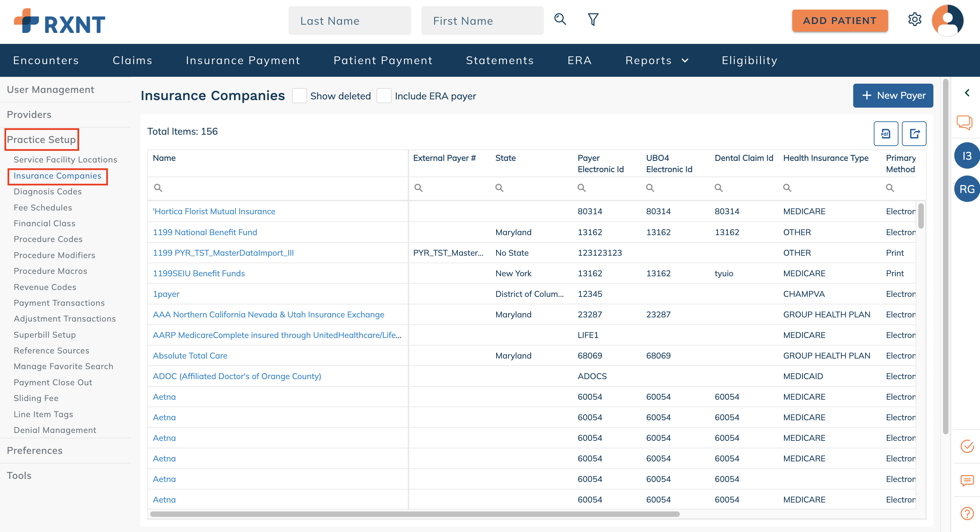Export the payer list as PDF
980x532 pixels.
pyautogui.click(x=886, y=134)
